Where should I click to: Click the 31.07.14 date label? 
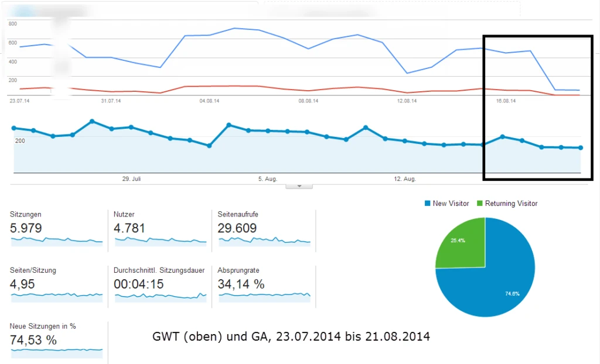click(111, 101)
